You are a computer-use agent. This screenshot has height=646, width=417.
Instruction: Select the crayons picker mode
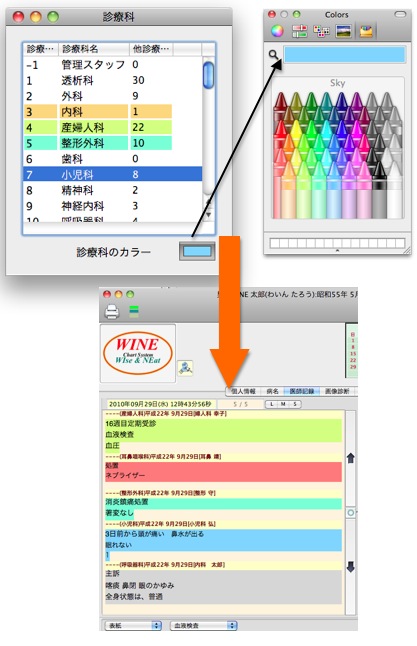point(365,31)
